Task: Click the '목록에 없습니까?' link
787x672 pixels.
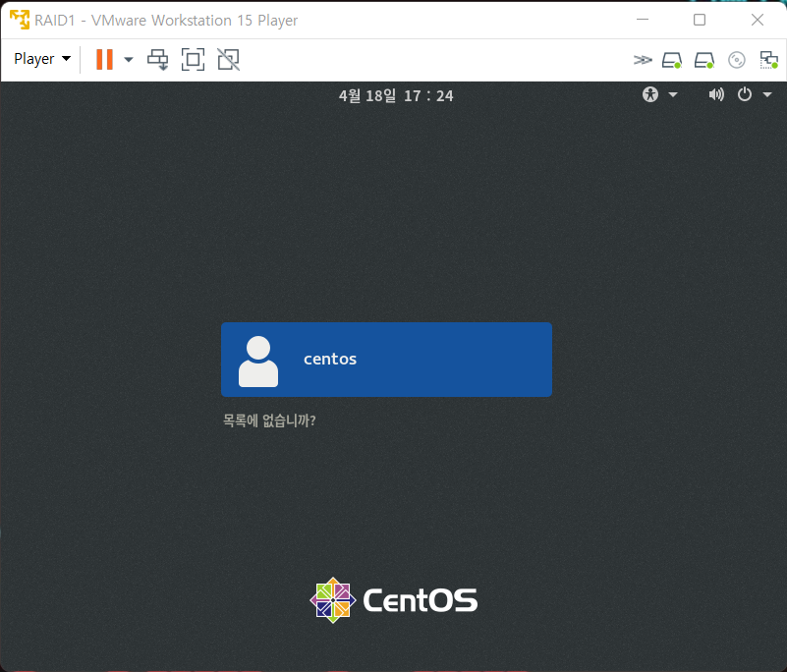Action: tap(269, 420)
